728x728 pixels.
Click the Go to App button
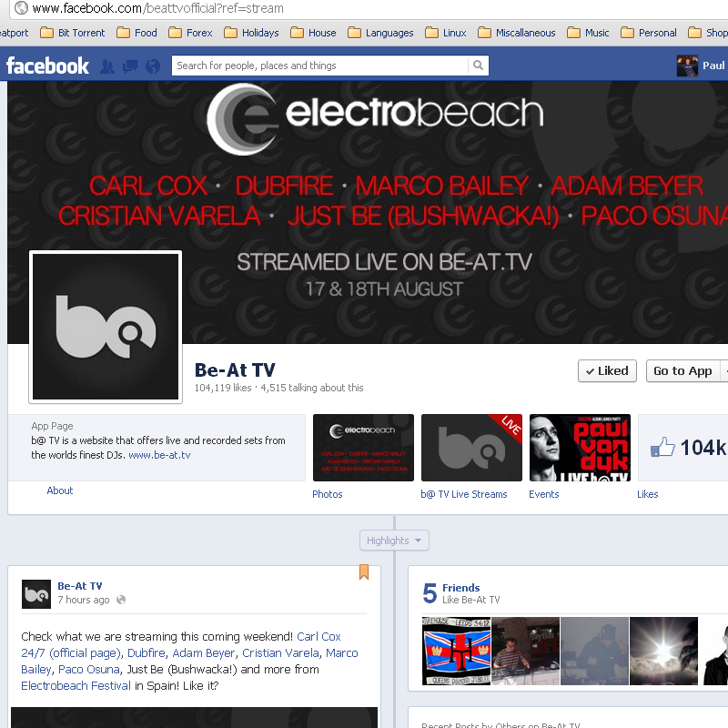682,371
